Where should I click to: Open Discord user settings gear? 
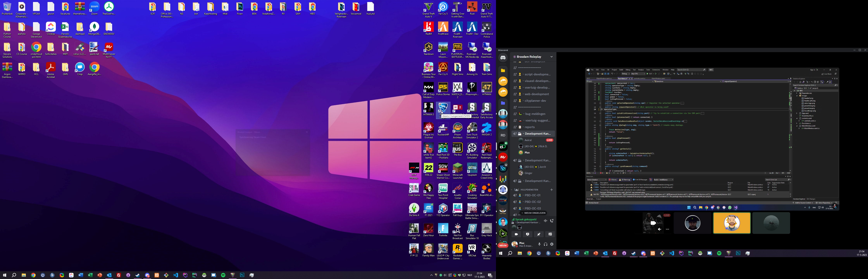click(x=552, y=244)
